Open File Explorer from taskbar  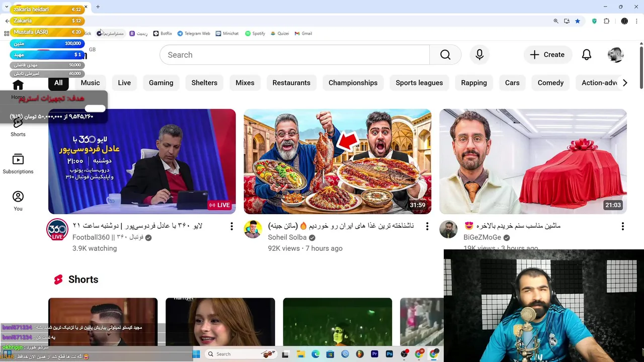point(301,354)
